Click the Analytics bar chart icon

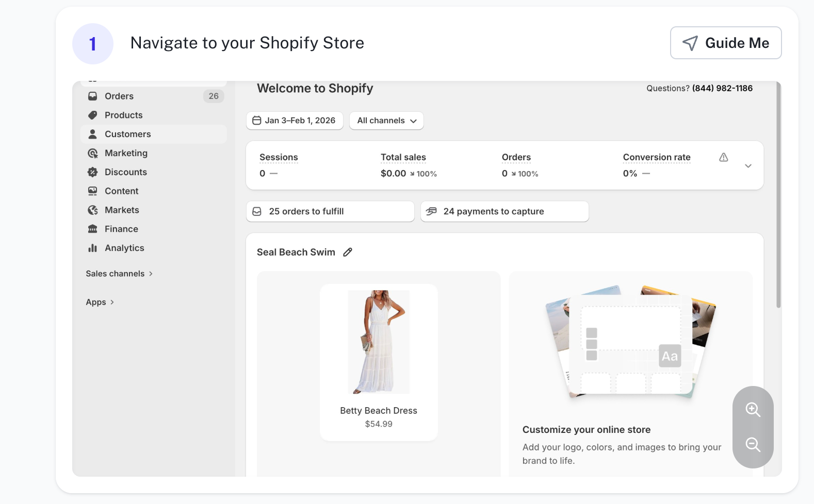click(93, 248)
